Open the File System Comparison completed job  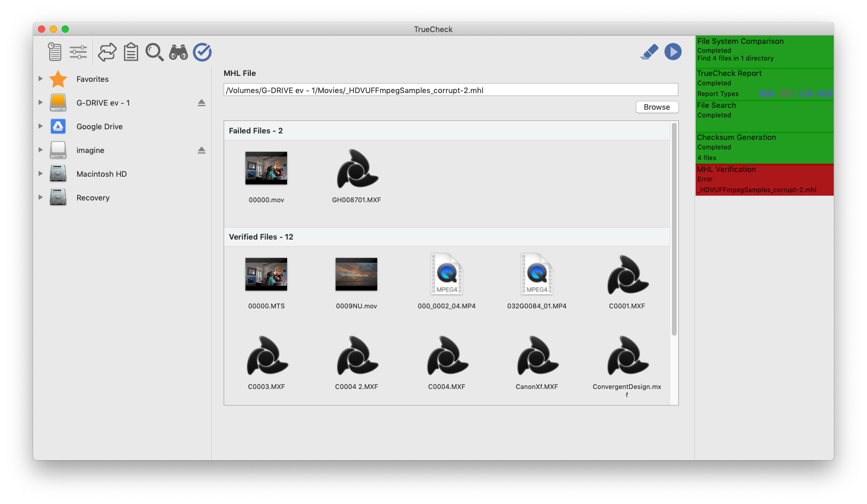coord(764,52)
